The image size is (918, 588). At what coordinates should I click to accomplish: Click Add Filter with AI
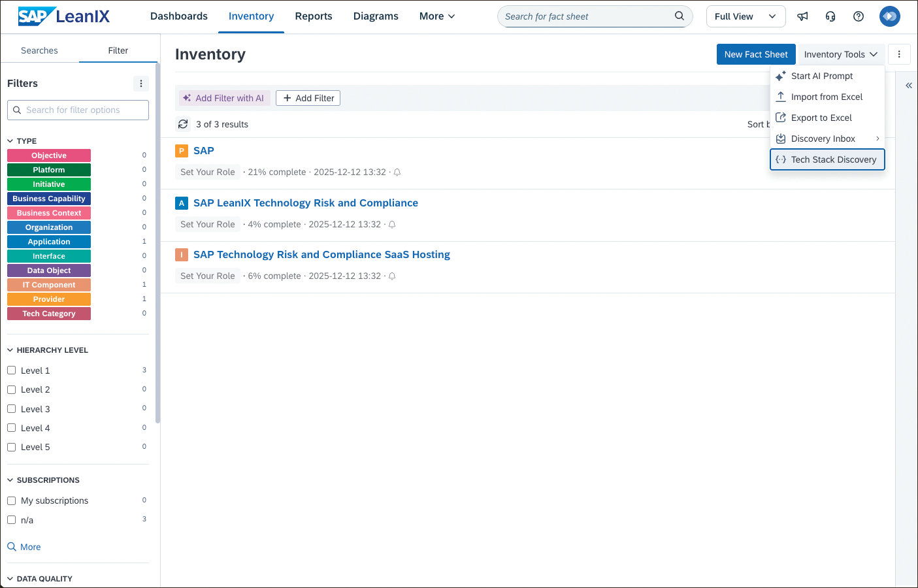pyautogui.click(x=223, y=98)
